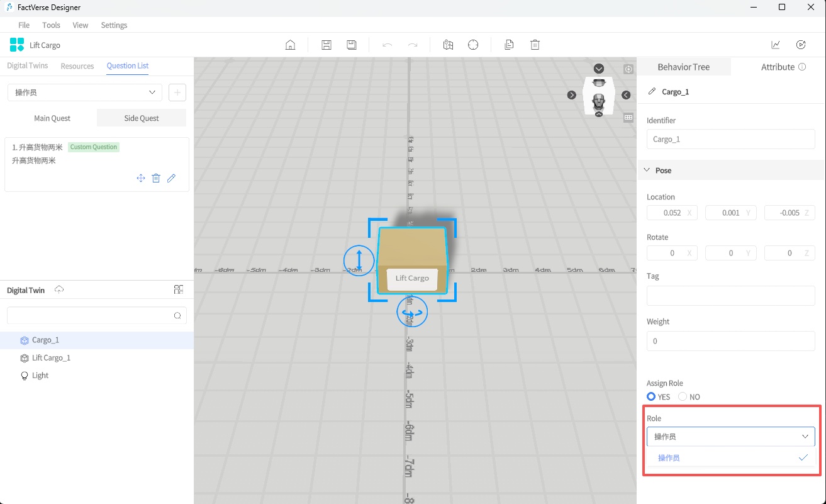
Task: Click the run simulation icon at top right
Action: pyautogui.click(x=801, y=45)
